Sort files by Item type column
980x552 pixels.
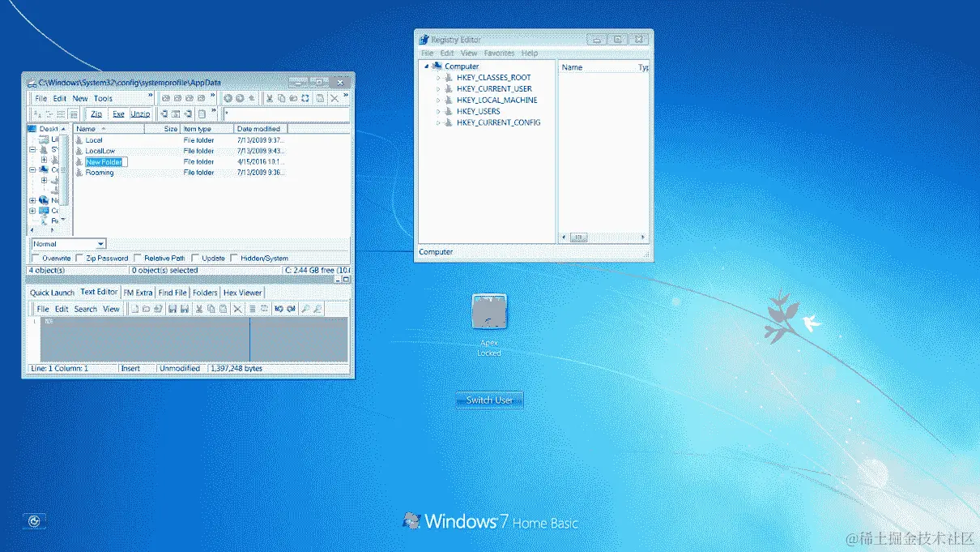[x=207, y=129]
